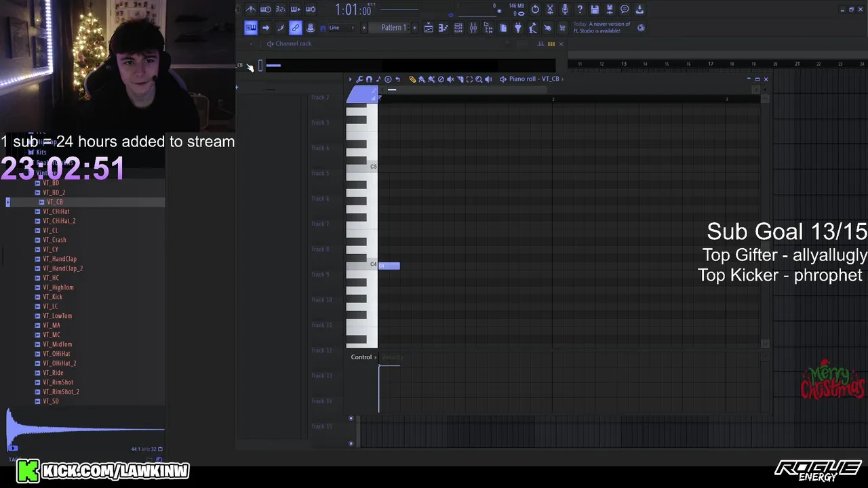This screenshot has height=488, width=868.
Task: Open the mixer faders icon
Action: click(x=473, y=28)
